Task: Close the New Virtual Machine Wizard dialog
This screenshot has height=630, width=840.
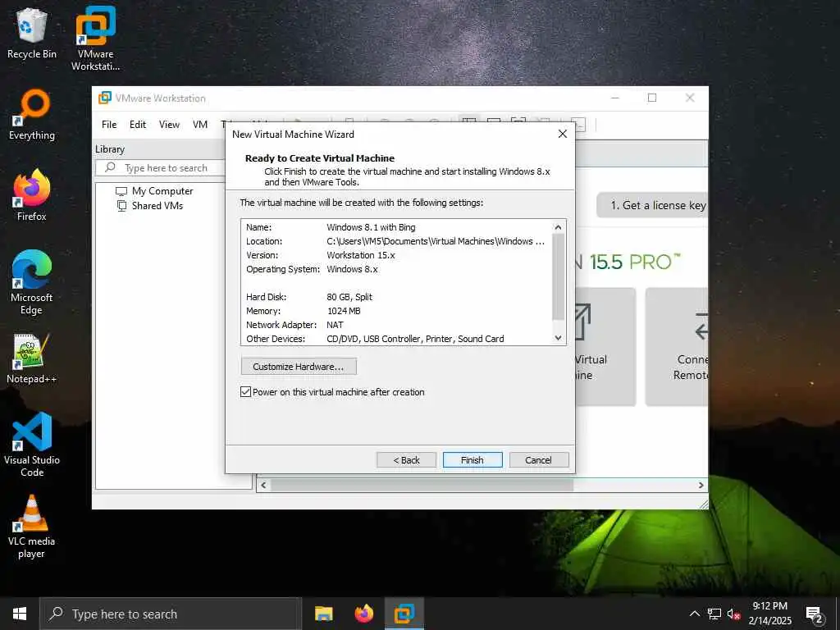Action: (x=563, y=134)
